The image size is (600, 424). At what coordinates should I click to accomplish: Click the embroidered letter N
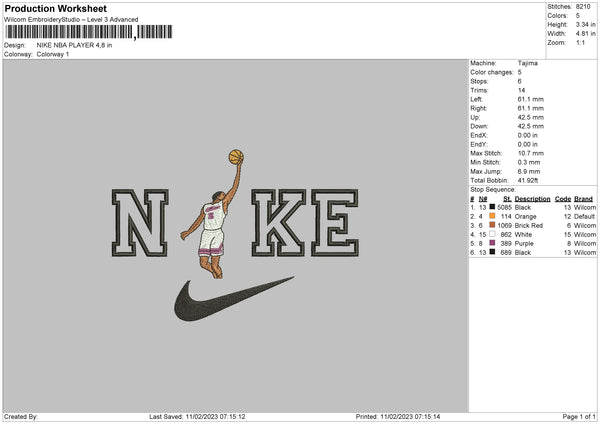click(x=140, y=223)
